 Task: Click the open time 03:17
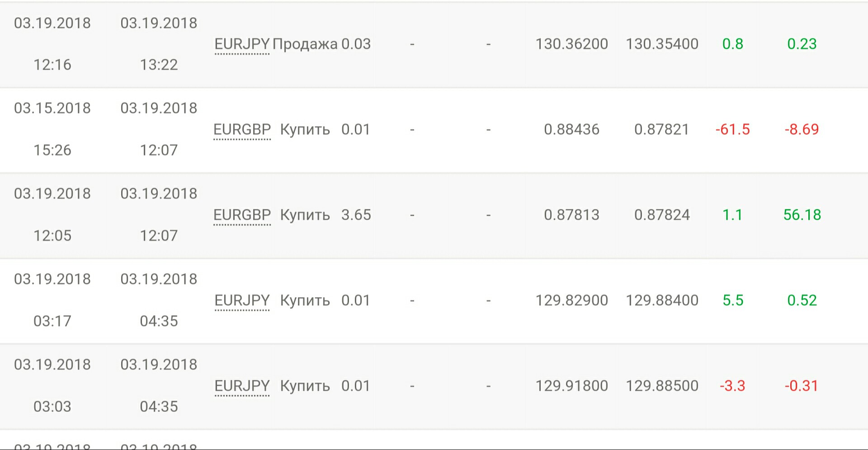tap(52, 321)
